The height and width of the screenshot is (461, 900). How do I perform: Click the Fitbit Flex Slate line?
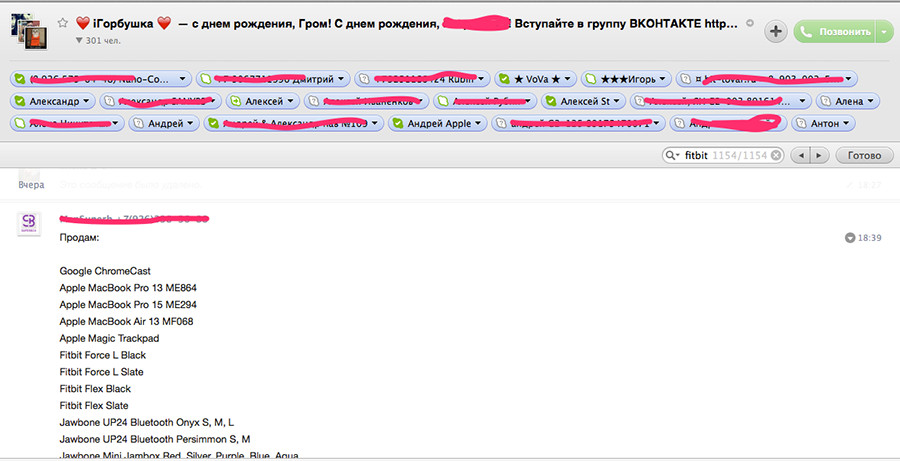point(94,406)
